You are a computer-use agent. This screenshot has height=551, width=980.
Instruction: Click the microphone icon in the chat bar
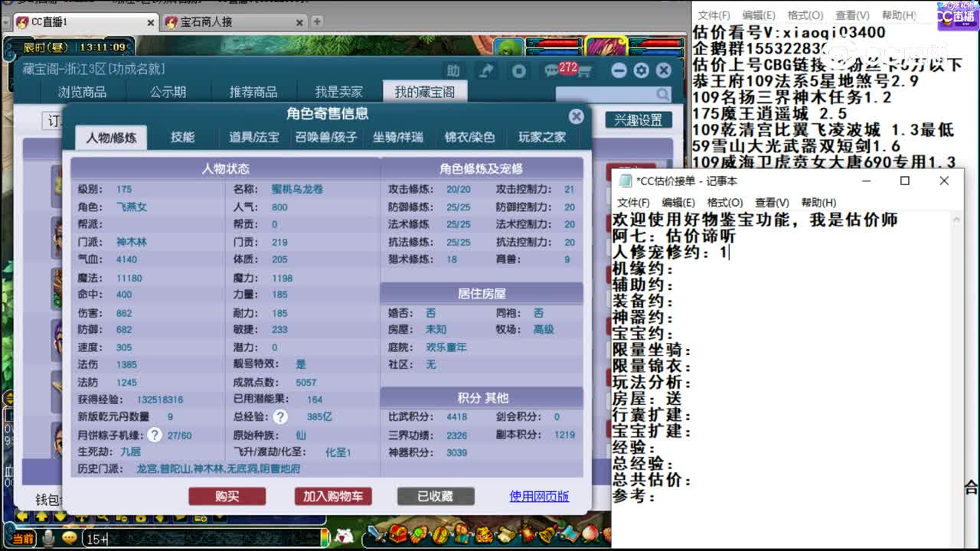click(48, 538)
